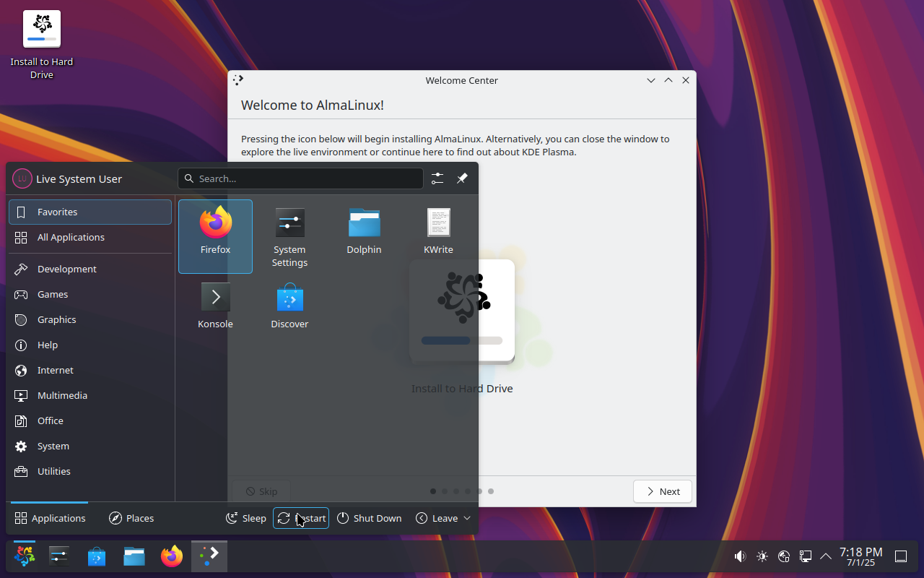
Task: Click the launcher search field
Action: click(x=300, y=178)
